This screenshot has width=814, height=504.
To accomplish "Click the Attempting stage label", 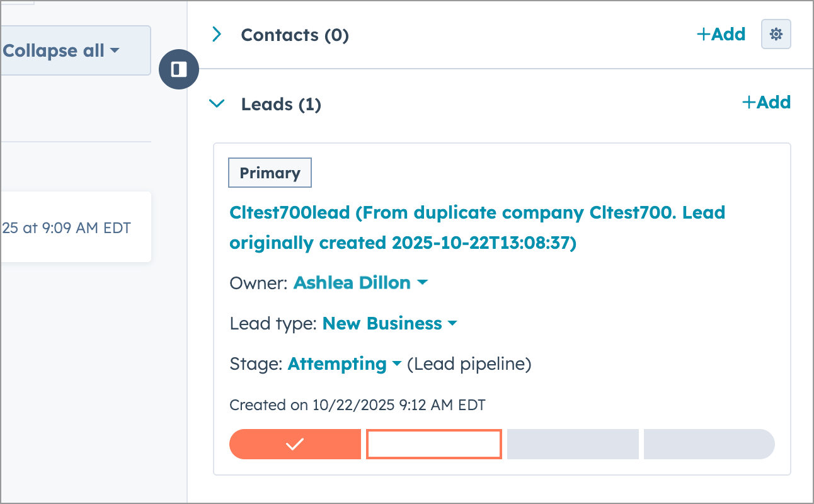I will [337, 364].
